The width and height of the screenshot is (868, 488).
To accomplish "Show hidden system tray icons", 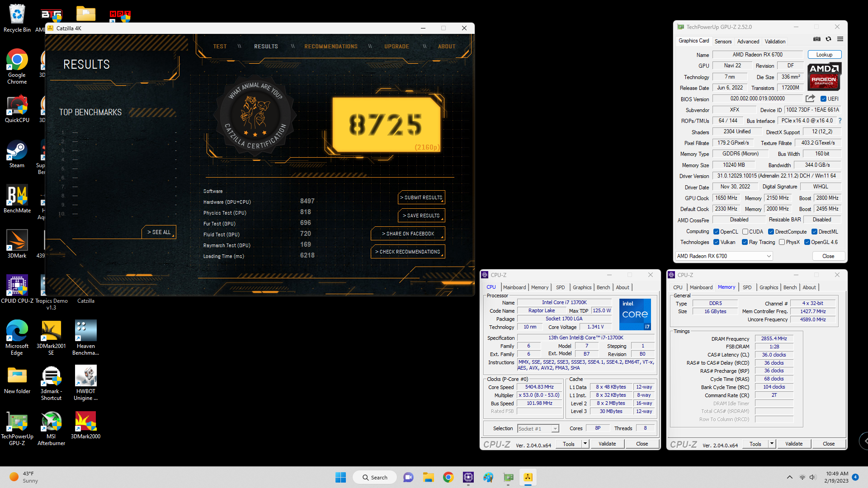I will coord(789,477).
